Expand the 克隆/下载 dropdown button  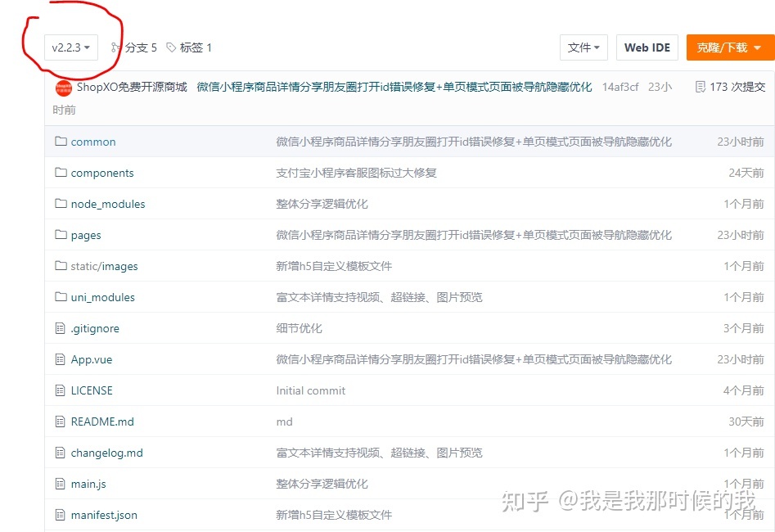coord(730,47)
